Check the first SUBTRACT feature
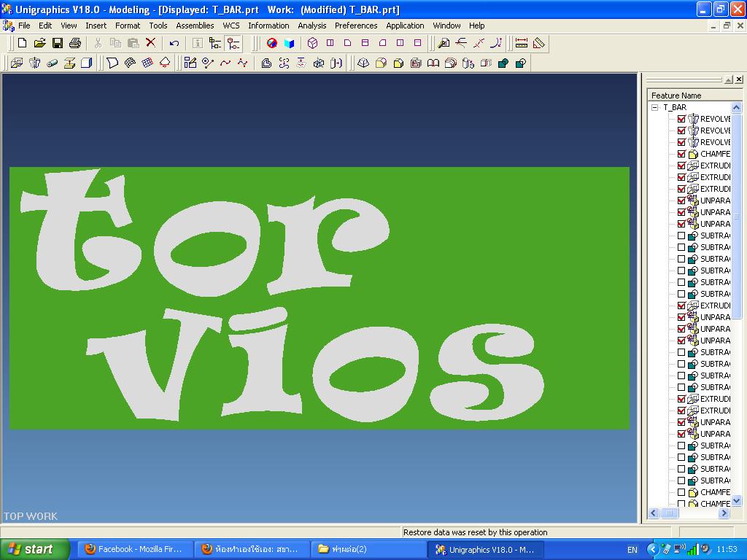Viewport: 747px width, 560px height. pos(681,236)
